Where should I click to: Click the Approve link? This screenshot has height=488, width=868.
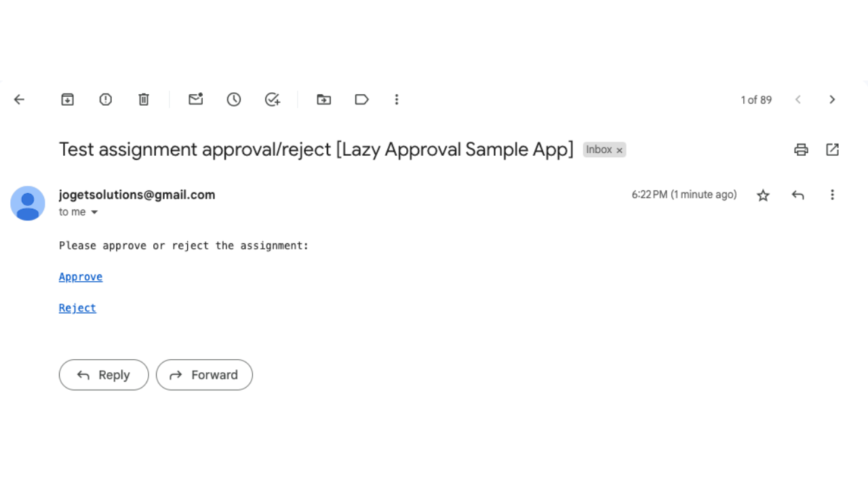pyautogui.click(x=81, y=277)
